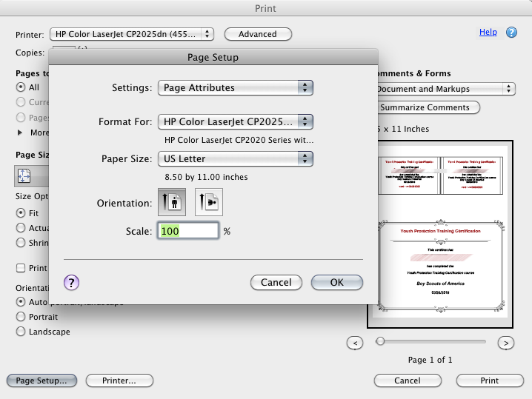Choose the Portrait orientation radio button
The height and width of the screenshot is (399, 532).
21,317
